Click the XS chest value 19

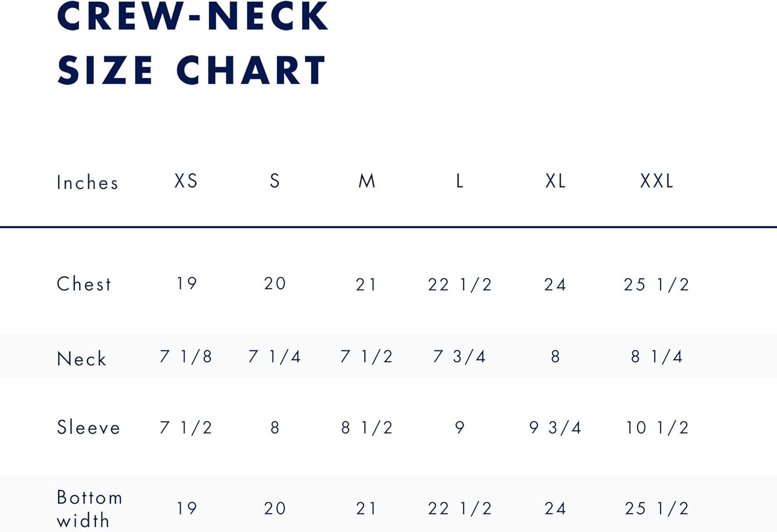186,283
